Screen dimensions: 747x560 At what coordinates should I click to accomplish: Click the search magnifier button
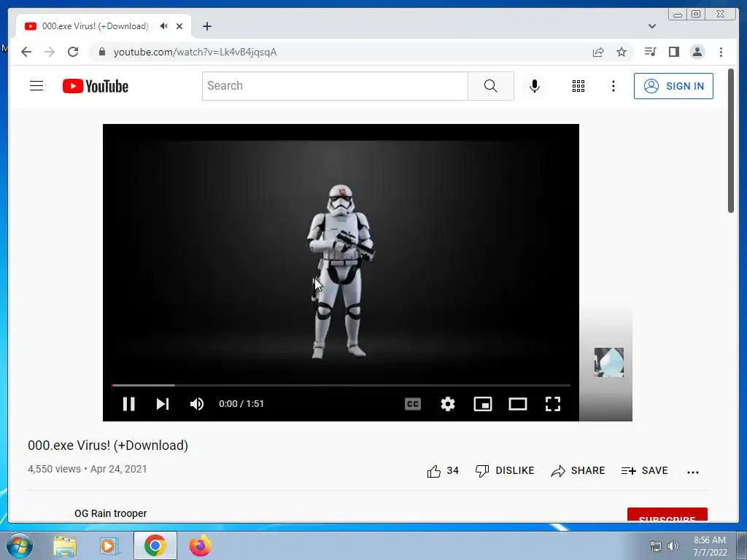(491, 86)
